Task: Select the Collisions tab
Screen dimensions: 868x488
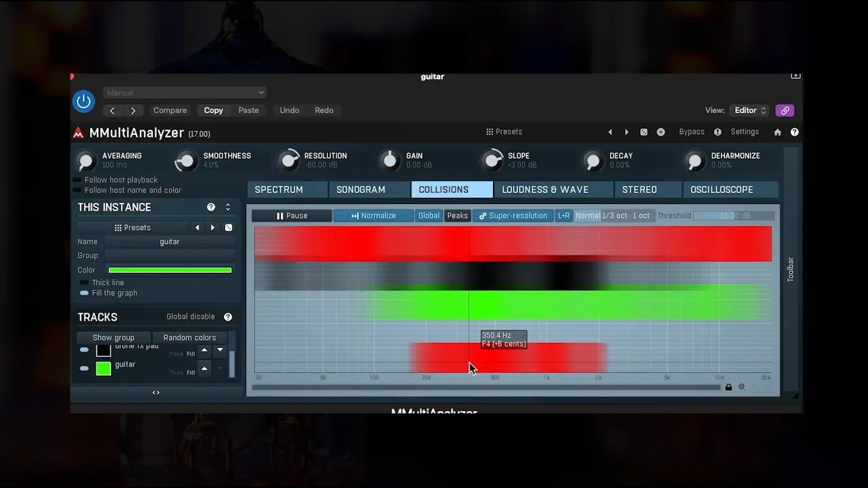Action: tap(452, 190)
